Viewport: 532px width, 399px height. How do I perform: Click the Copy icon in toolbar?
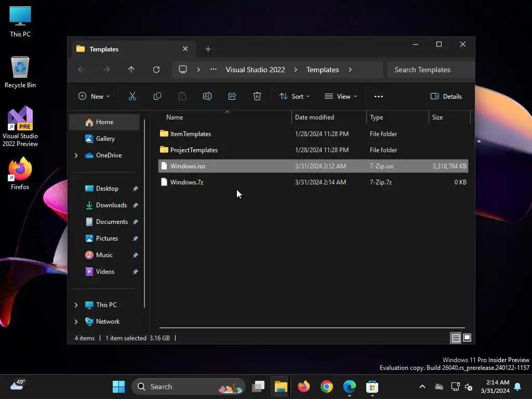(x=157, y=96)
